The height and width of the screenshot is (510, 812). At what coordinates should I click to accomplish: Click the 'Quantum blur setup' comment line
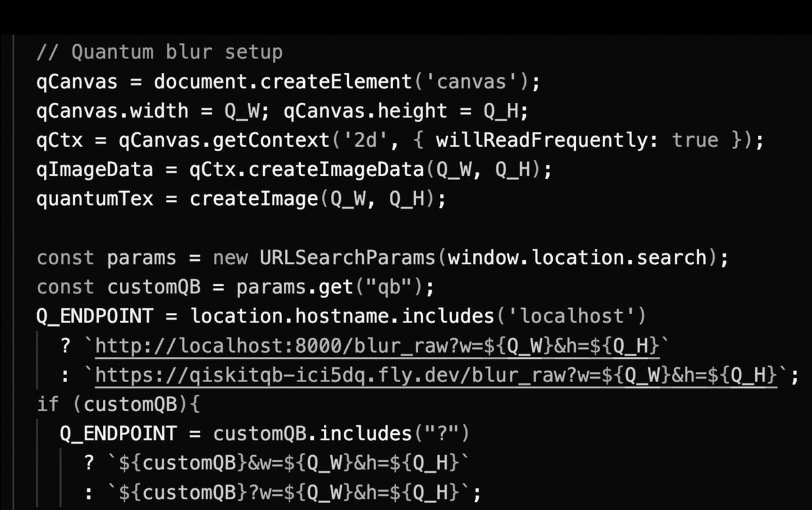click(x=160, y=52)
